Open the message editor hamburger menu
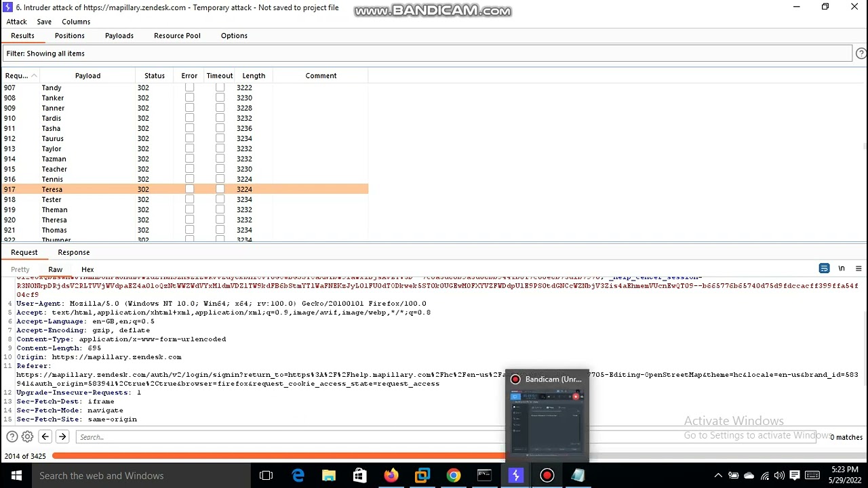 (x=859, y=268)
